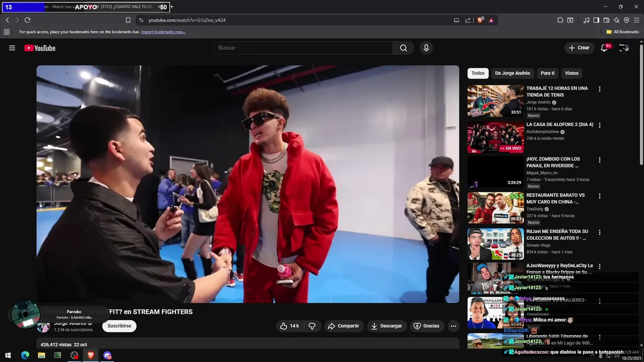644x362 pixels.
Task: Click the main video player
Action: coord(248,184)
